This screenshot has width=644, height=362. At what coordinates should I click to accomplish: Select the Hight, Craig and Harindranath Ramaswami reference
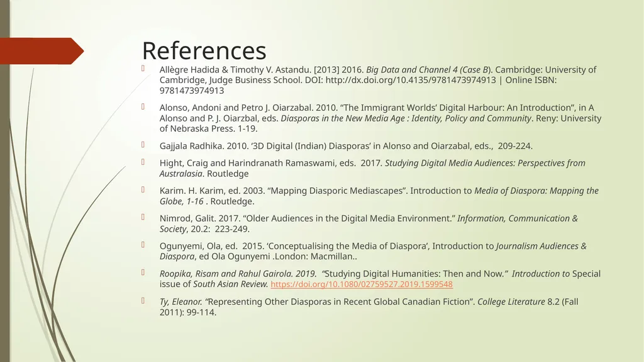(372, 168)
